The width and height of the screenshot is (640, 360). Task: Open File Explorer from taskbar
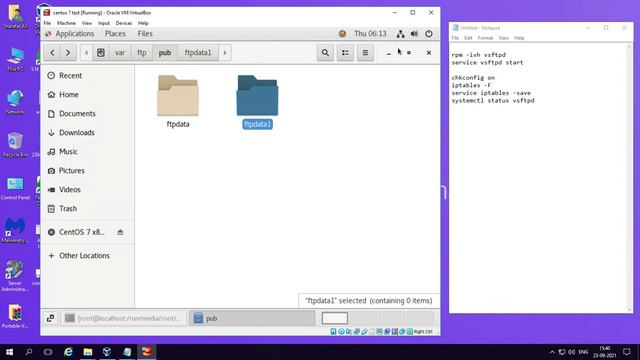click(x=88, y=352)
